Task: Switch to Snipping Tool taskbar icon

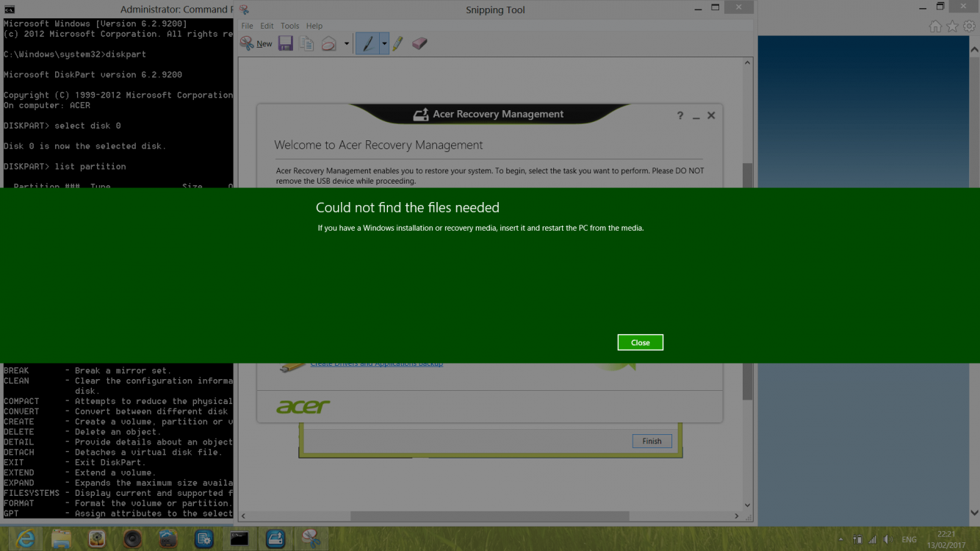Action: [x=311, y=539]
